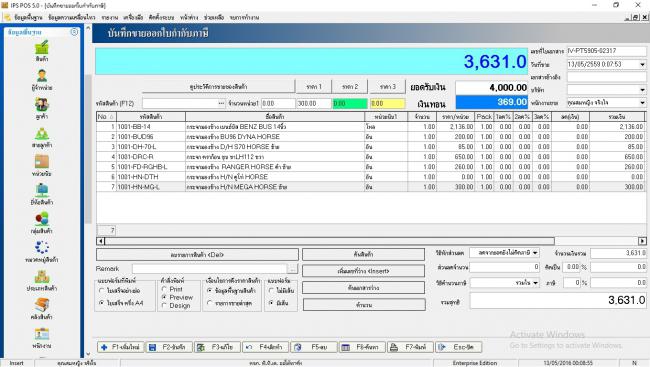The image size is (650, 367).
Task: Click the product sales history button
Action: [218, 87]
